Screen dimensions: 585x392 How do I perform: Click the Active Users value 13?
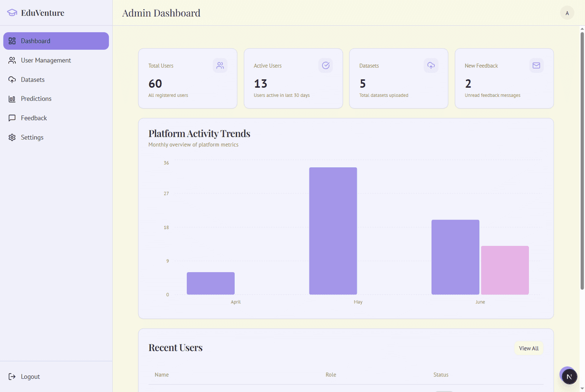[x=260, y=84]
